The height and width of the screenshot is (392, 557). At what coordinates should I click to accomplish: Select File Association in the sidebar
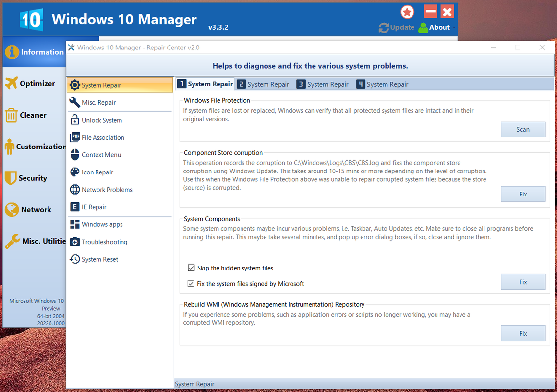pyautogui.click(x=120, y=137)
